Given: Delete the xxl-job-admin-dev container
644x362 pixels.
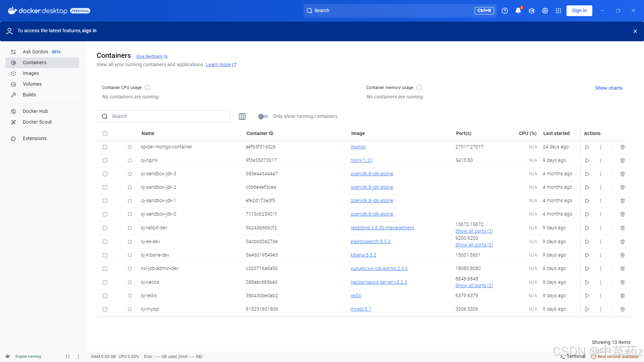Looking at the screenshot, I should click(623, 269).
